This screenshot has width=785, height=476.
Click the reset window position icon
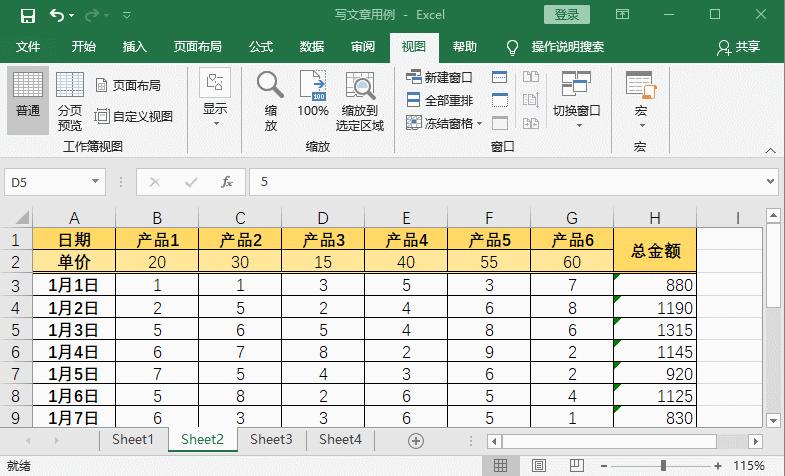pos(531,123)
